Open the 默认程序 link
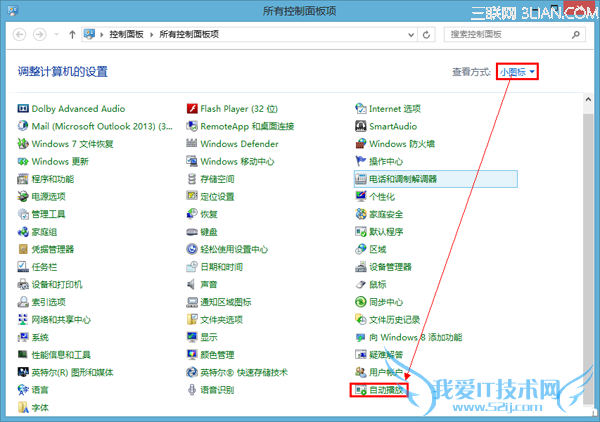Viewport: 600px width, 422px height. 386,232
